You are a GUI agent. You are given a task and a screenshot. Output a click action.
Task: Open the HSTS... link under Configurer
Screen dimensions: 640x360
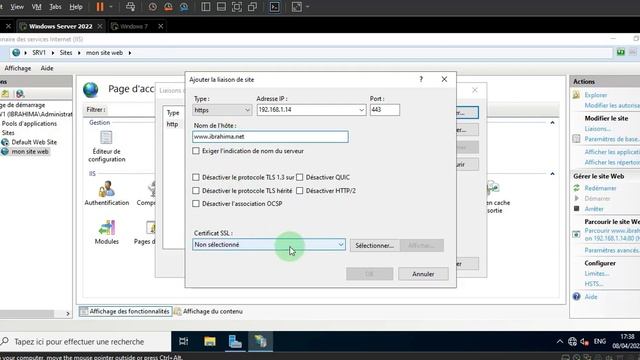coord(593,284)
